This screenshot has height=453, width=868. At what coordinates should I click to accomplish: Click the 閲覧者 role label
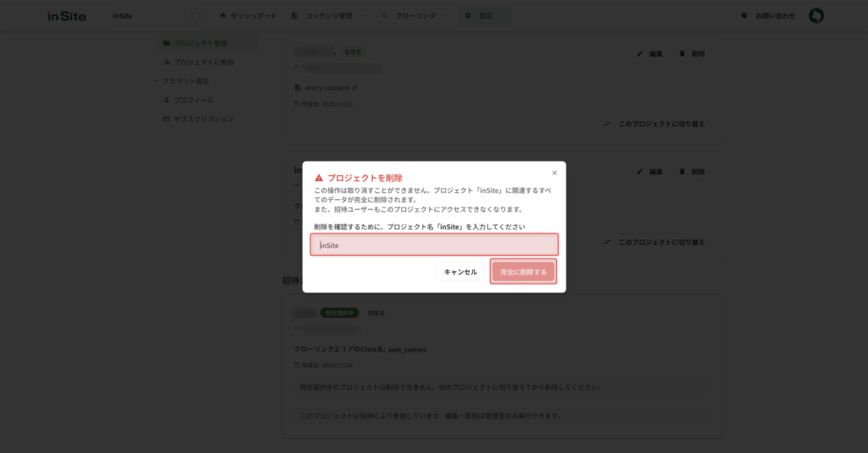[376, 313]
